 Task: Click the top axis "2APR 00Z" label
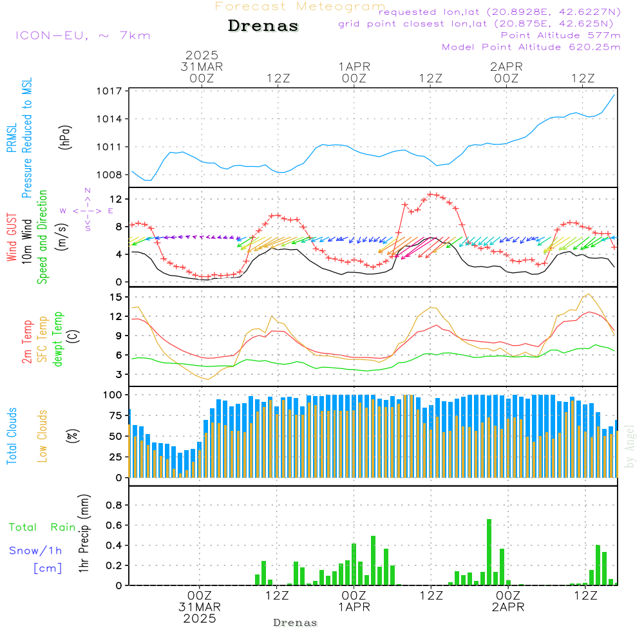pyautogui.click(x=506, y=72)
